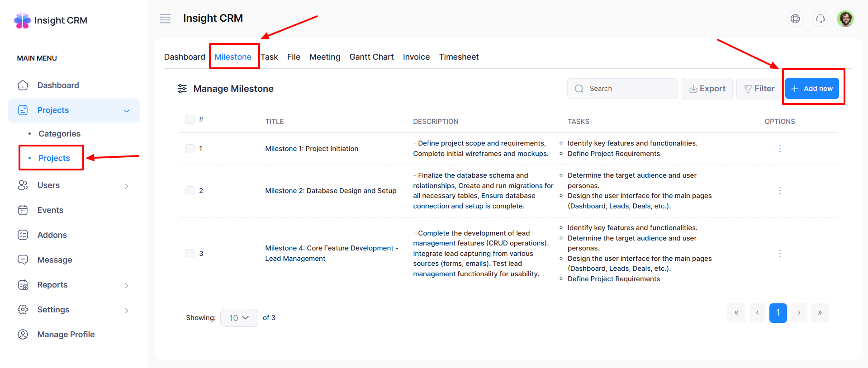Image resolution: width=868 pixels, height=368 pixels.
Task: Open three-dot options for Milestone 4 row
Action: [x=780, y=254]
